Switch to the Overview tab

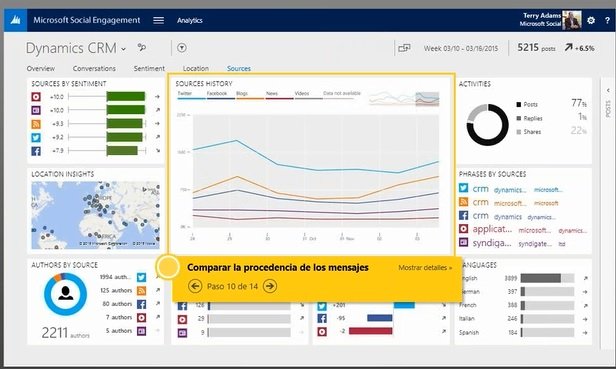tap(41, 68)
